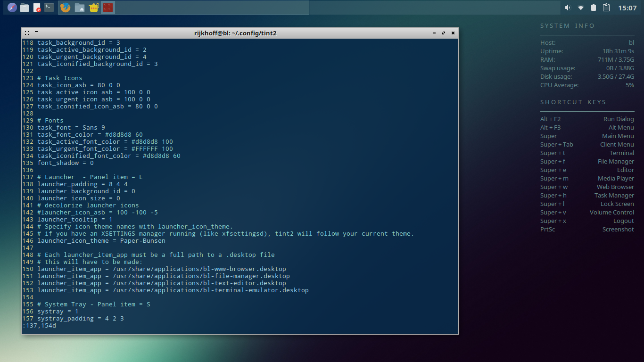
Task: Open the text editor launcher icon
Action: coord(37,8)
